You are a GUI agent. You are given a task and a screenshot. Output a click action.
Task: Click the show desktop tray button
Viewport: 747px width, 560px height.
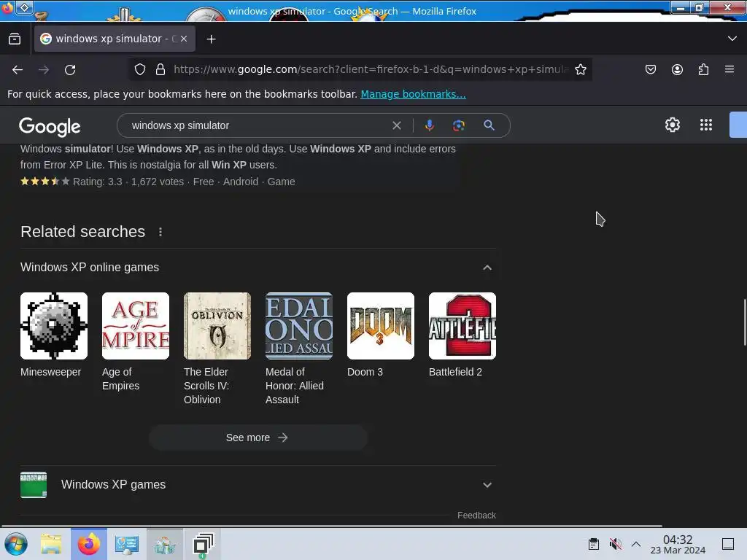tap(728, 544)
